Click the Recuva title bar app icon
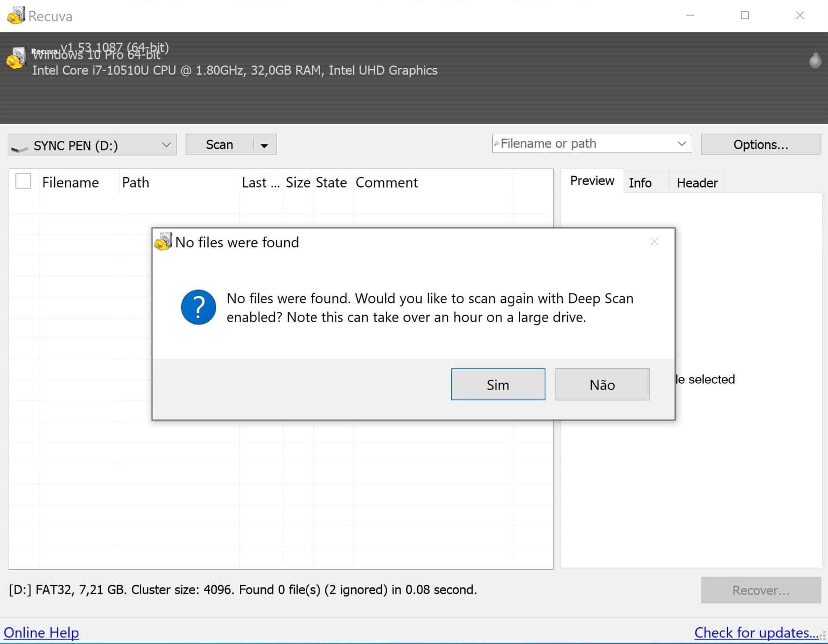This screenshot has height=644, width=828. [x=16, y=15]
